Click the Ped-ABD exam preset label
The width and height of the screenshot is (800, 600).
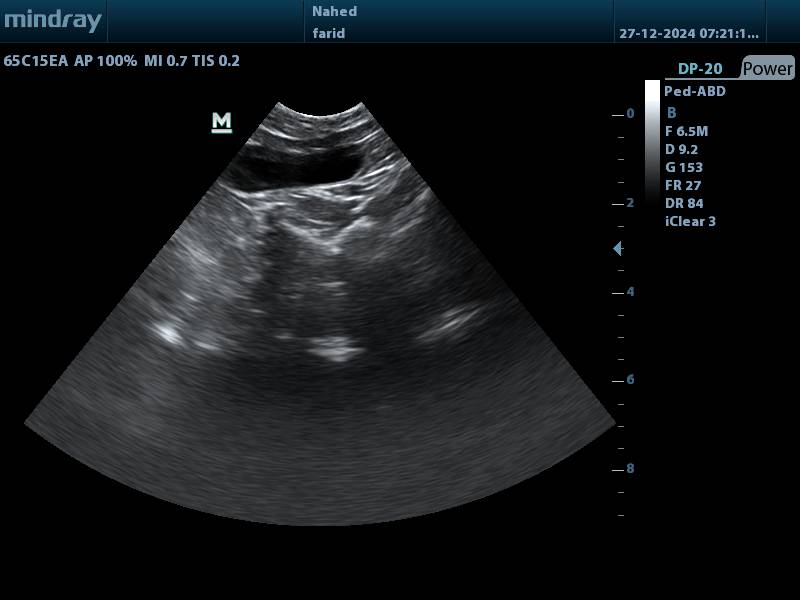tap(695, 91)
